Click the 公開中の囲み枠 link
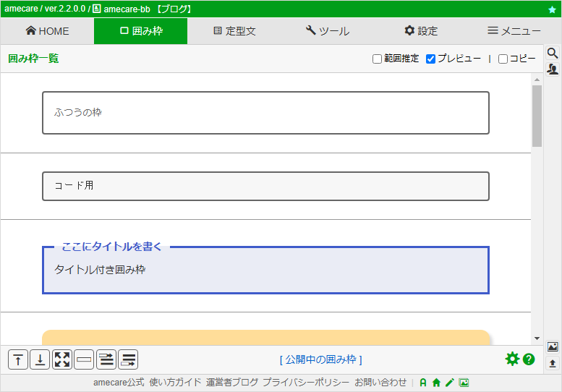562x392 pixels. [x=321, y=359]
